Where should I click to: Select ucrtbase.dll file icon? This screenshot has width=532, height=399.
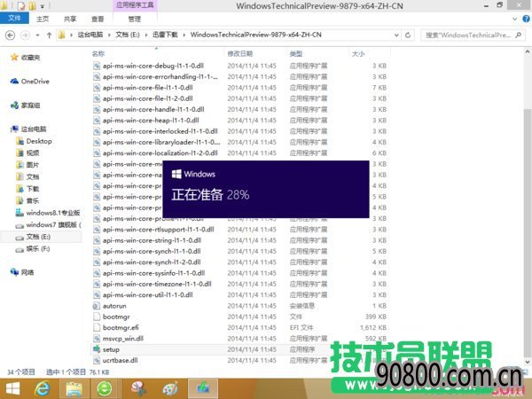coord(97,360)
